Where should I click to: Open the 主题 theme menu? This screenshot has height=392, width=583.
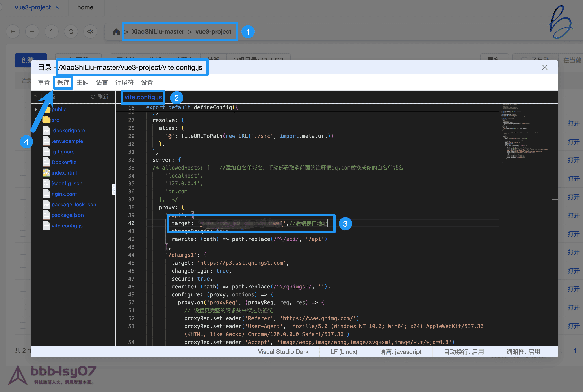tap(83, 83)
